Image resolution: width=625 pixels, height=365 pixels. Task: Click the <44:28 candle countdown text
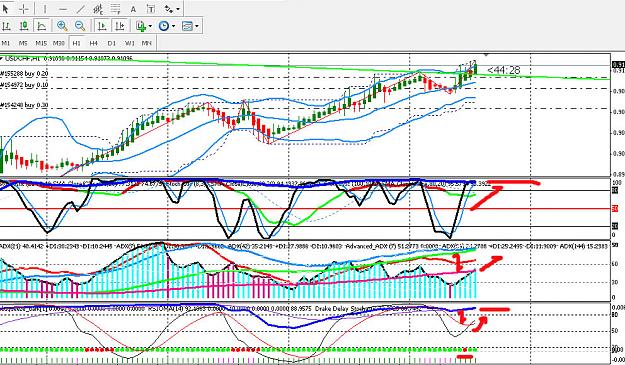pyautogui.click(x=503, y=71)
